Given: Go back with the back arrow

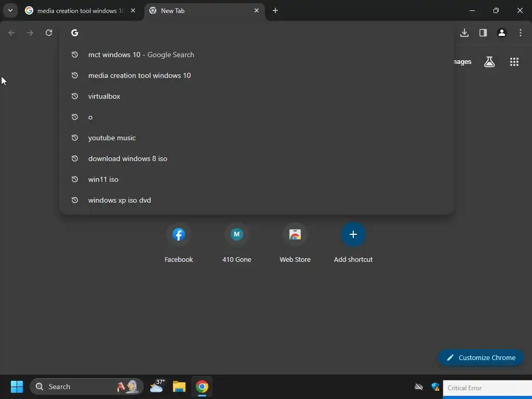Looking at the screenshot, I should pos(11,33).
